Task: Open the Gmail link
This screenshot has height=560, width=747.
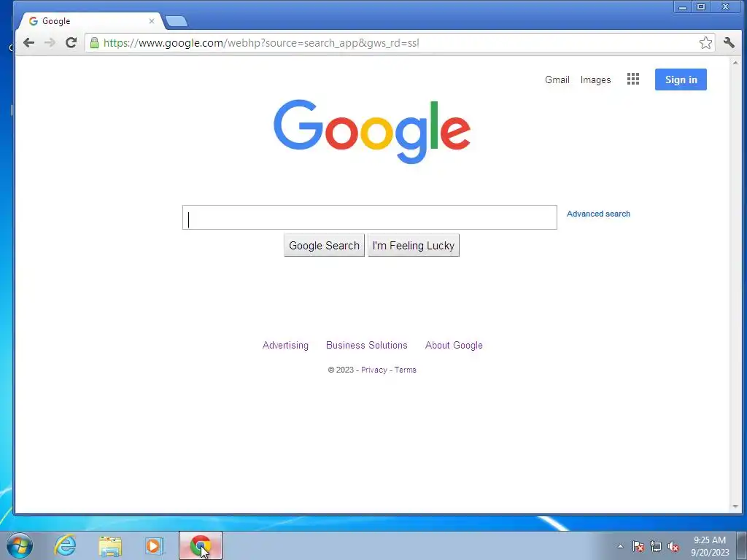Action: pyautogui.click(x=557, y=79)
